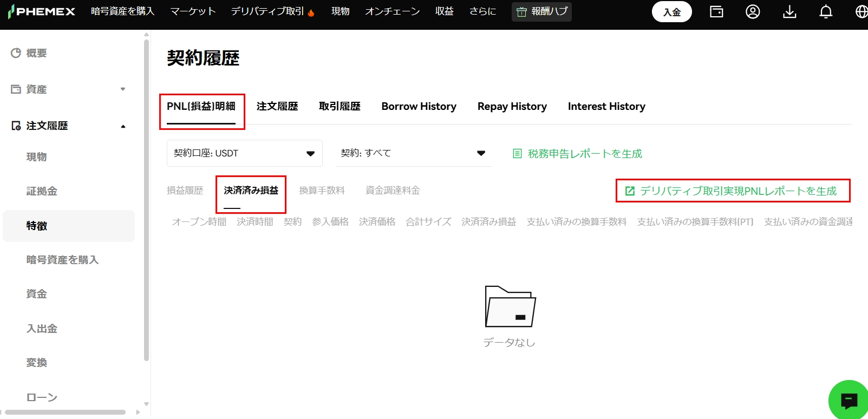
Task: Open the 契約口座: USDT dropdown
Action: point(245,153)
